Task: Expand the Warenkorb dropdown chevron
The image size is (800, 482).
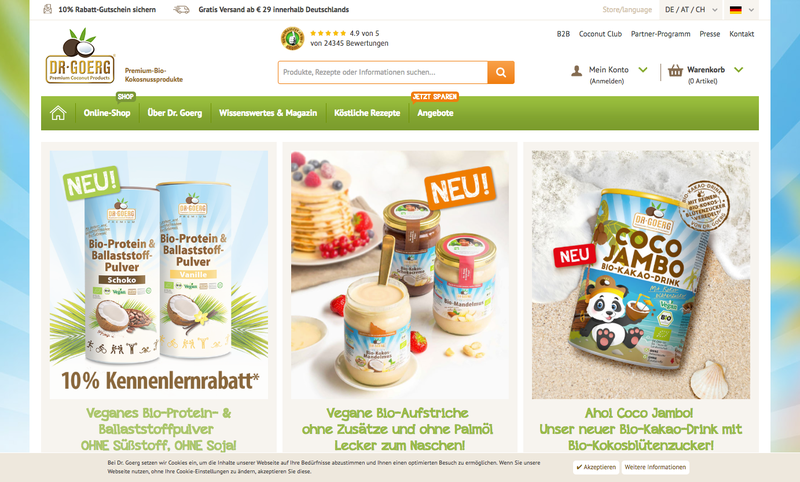Action: point(738,70)
